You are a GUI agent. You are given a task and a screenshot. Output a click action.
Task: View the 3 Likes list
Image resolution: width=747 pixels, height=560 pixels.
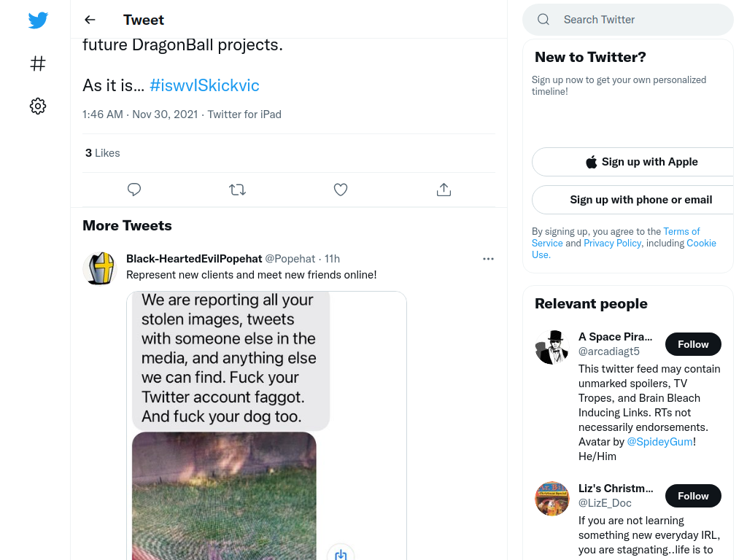(x=102, y=153)
